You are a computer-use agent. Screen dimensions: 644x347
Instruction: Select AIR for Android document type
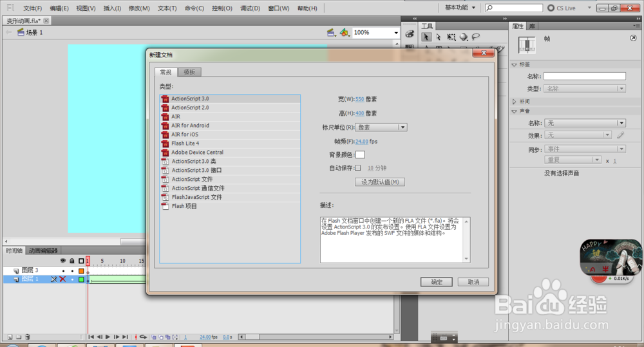tap(230, 126)
